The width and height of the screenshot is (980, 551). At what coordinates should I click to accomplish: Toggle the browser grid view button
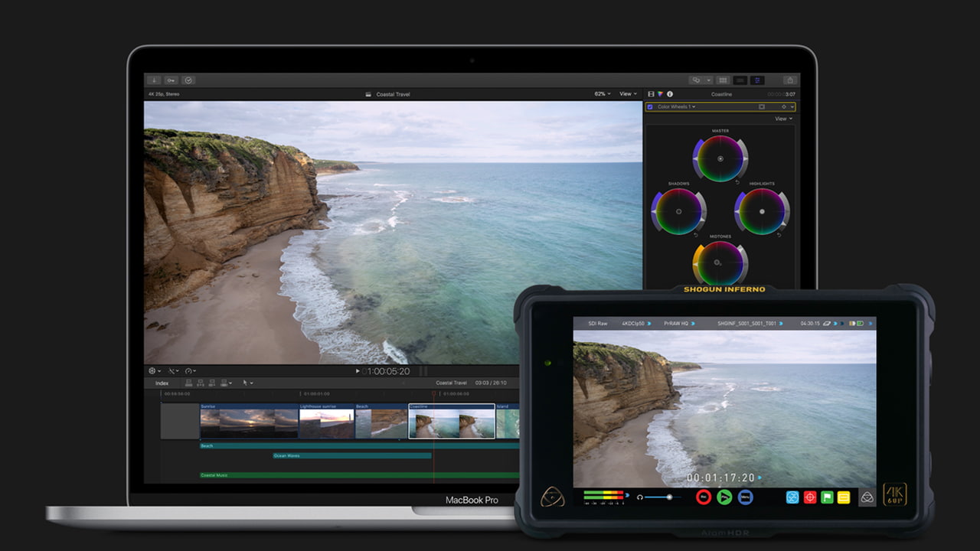(x=723, y=80)
